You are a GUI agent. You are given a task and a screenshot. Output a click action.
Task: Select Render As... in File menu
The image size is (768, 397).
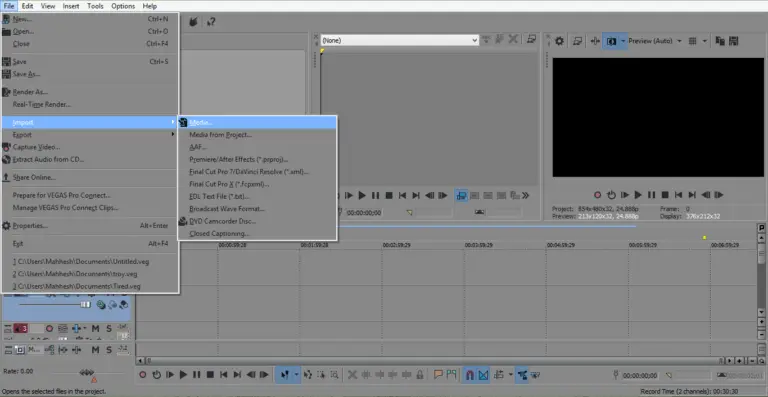point(30,92)
